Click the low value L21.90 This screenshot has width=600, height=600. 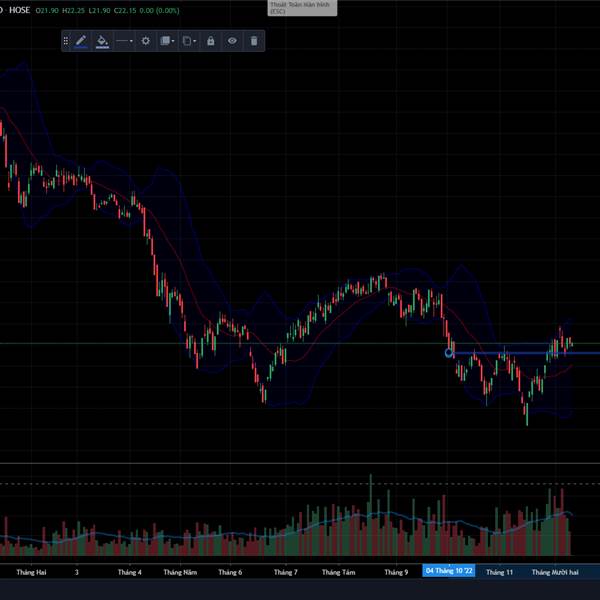tap(99, 11)
